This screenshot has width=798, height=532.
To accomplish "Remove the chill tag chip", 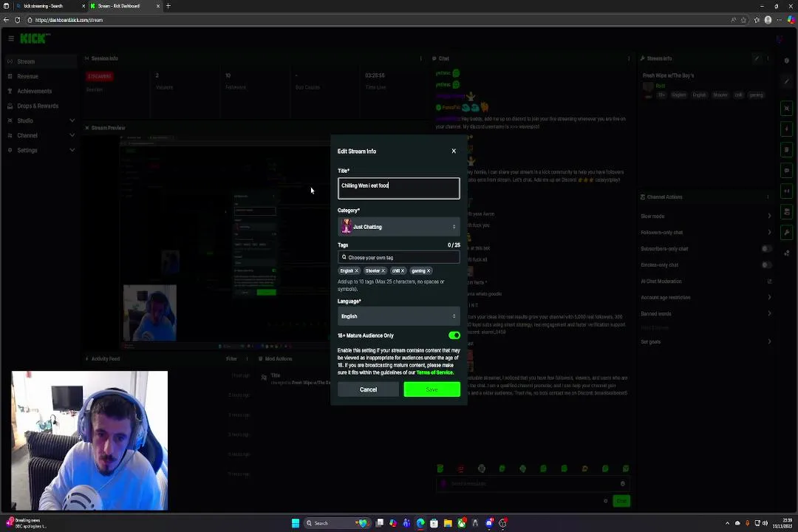I will point(403,271).
